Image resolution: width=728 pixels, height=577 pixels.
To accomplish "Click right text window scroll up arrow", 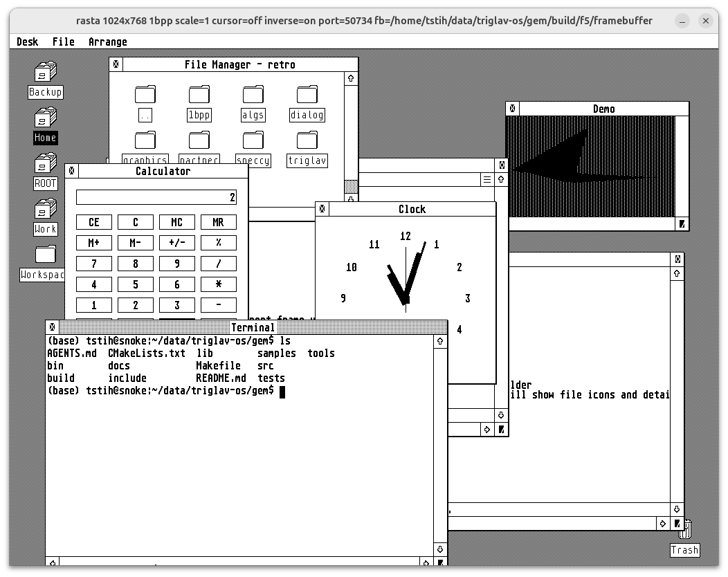I will point(677,273).
